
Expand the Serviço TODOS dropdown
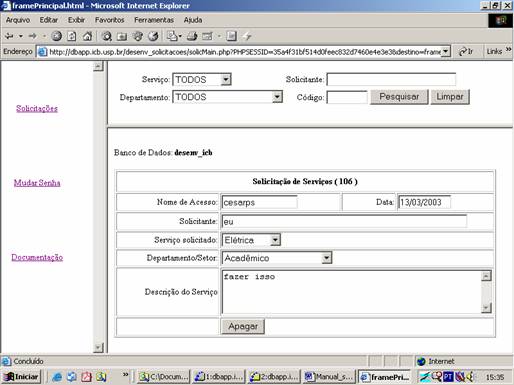[x=202, y=80]
